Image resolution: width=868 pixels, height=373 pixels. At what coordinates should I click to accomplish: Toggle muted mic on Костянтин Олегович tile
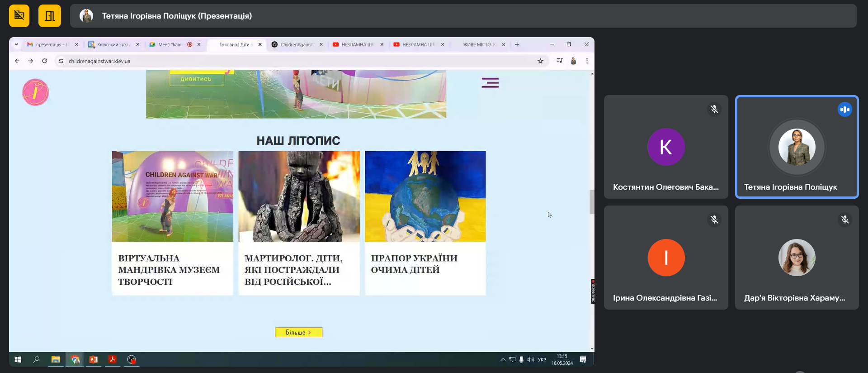tap(714, 109)
